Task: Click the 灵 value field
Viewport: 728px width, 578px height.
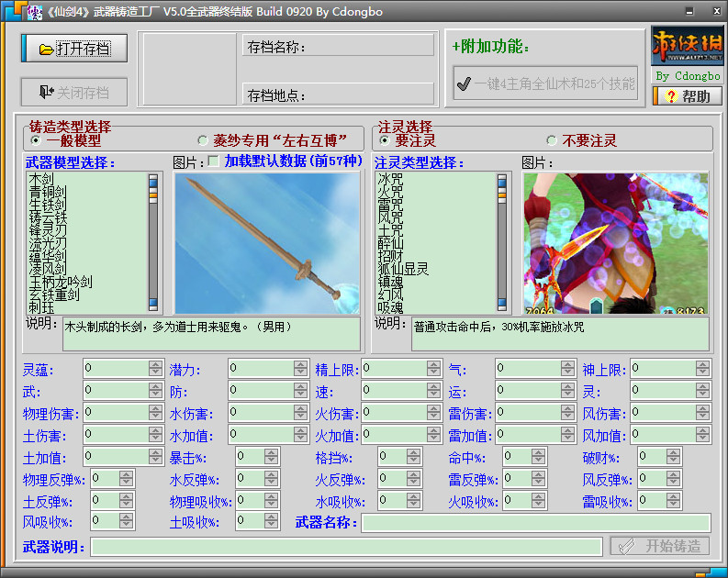Action: coord(664,390)
